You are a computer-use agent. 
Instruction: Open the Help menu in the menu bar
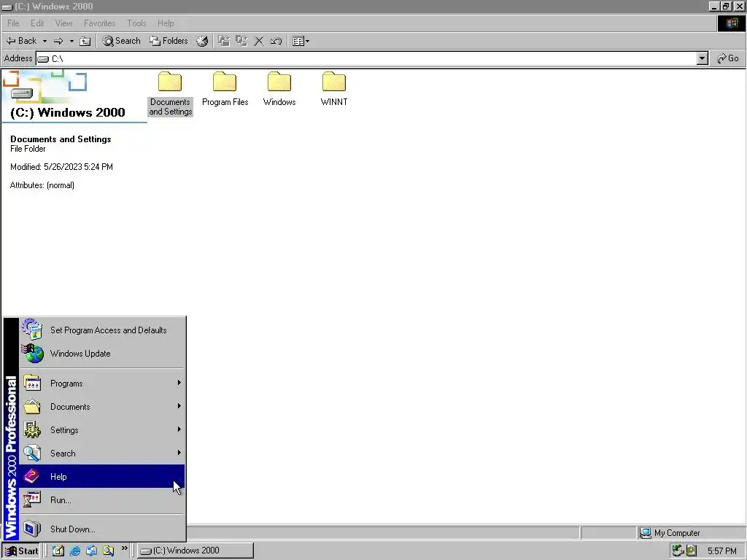[x=166, y=23]
